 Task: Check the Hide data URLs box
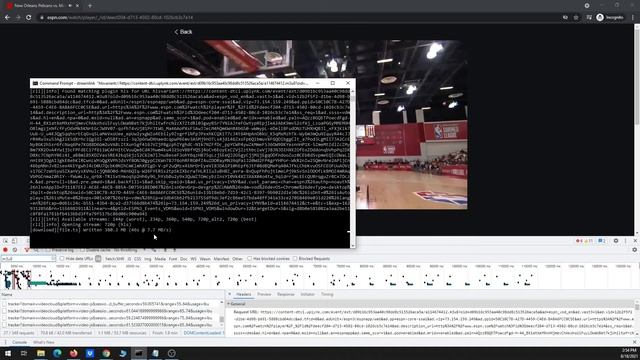coord(62,259)
